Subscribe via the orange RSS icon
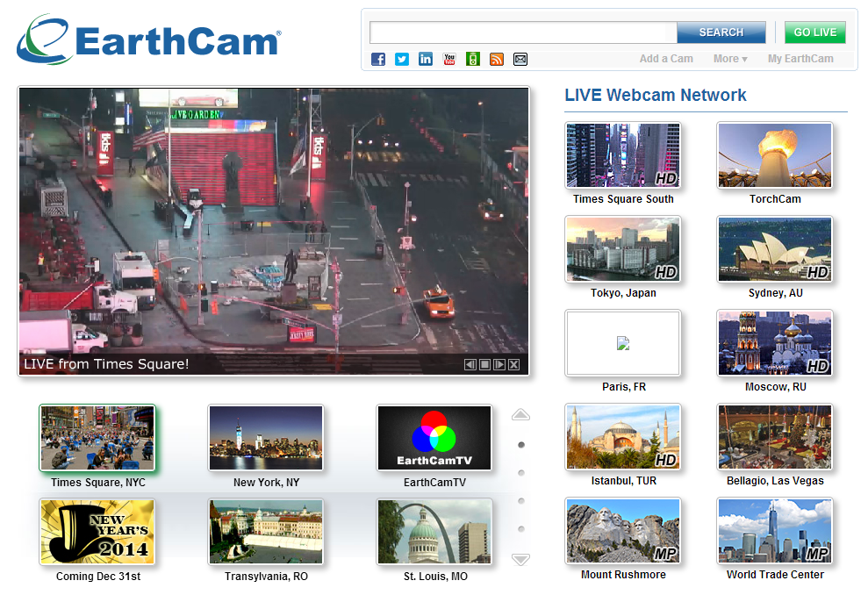This screenshot has width=868, height=595. 497,59
